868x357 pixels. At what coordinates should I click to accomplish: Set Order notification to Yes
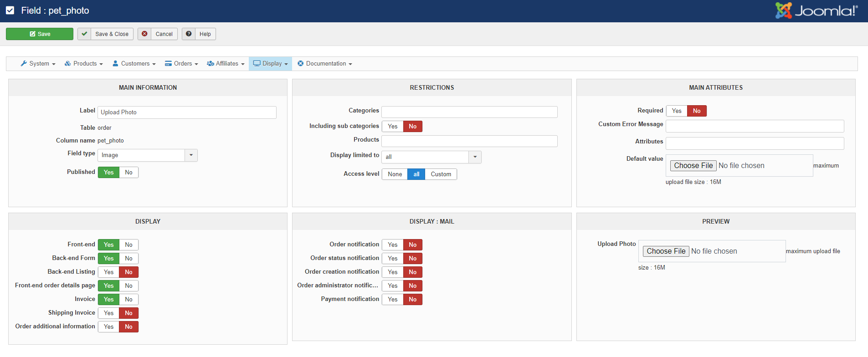coord(393,245)
